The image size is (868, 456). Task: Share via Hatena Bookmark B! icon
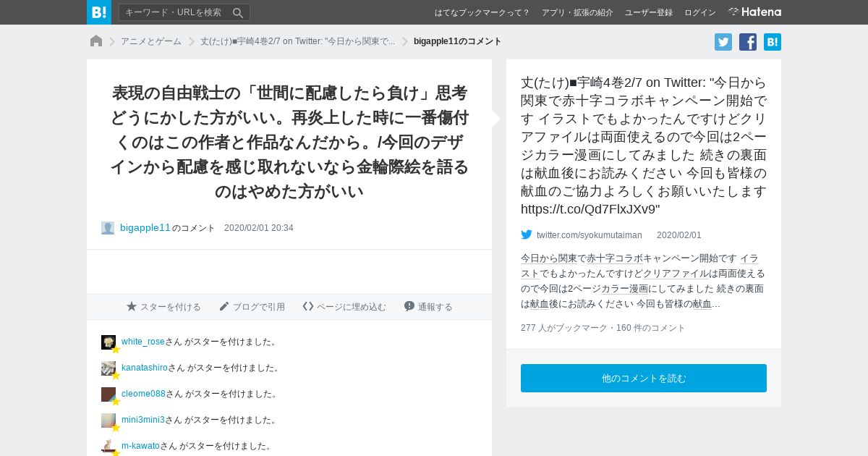coord(773,42)
